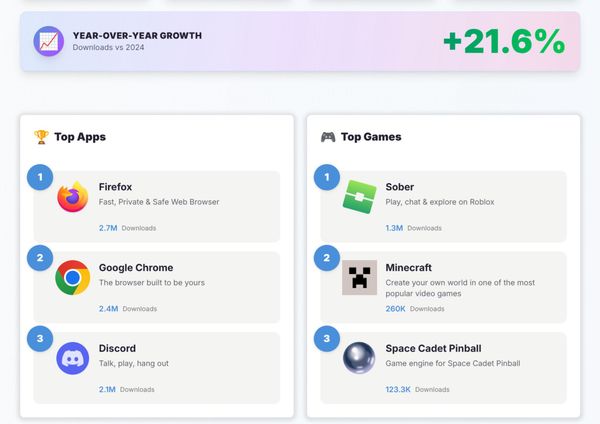The height and width of the screenshot is (424, 600).
Task: Click Sober's '1.3M' download count
Action: (x=394, y=228)
